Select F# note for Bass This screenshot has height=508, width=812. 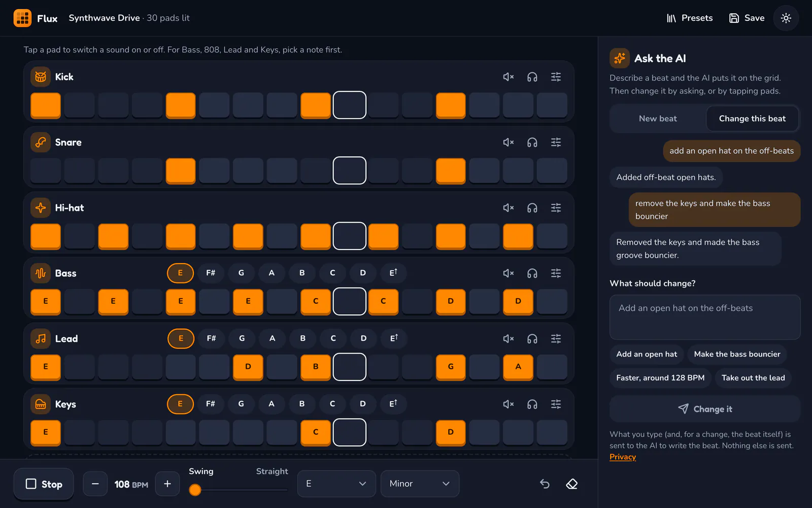click(211, 273)
